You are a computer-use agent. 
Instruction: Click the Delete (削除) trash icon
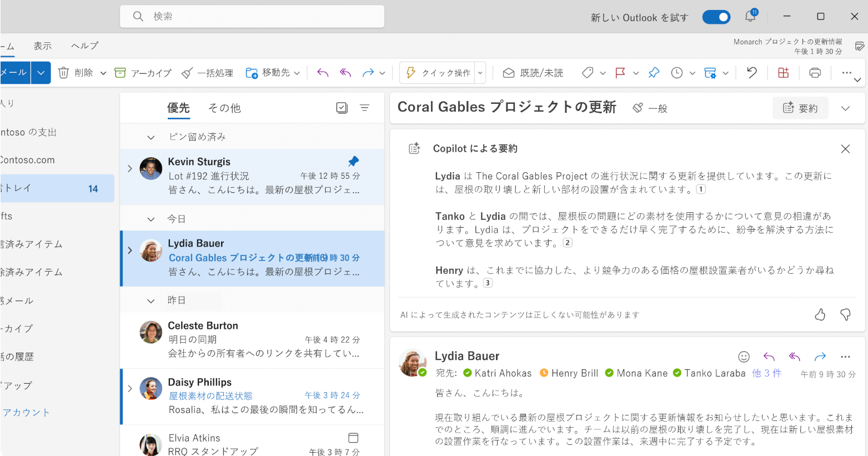click(64, 73)
